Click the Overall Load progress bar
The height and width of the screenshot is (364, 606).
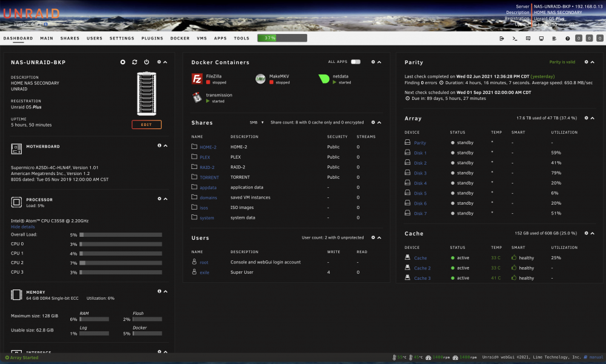tap(121, 234)
